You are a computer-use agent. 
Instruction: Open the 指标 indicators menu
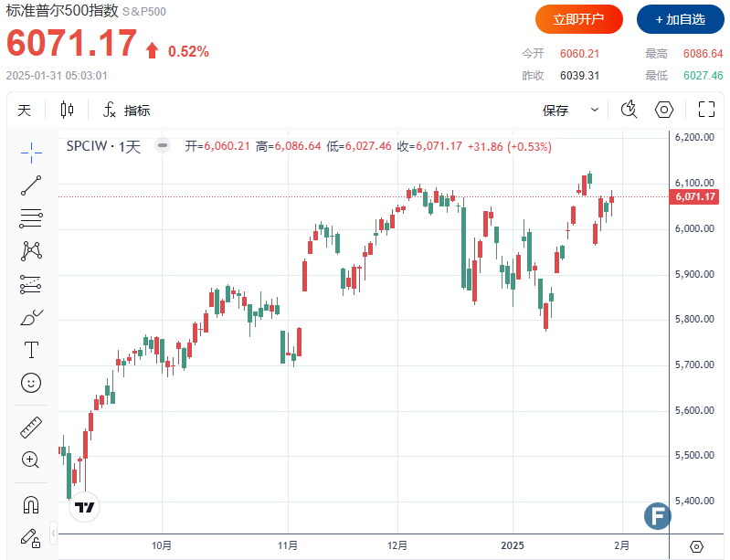pyautogui.click(x=127, y=111)
